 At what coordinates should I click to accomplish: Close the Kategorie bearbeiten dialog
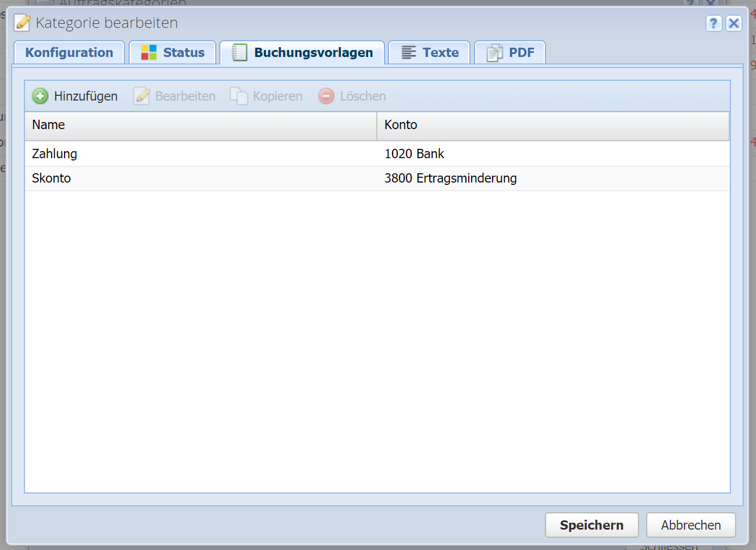click(734, 23)
